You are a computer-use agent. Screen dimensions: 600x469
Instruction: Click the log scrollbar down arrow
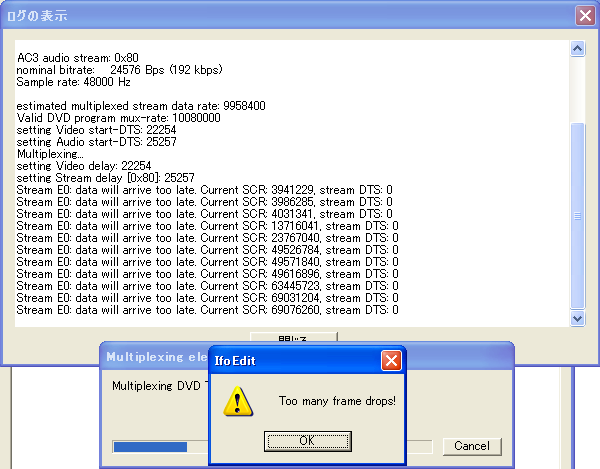coord(577,318)
